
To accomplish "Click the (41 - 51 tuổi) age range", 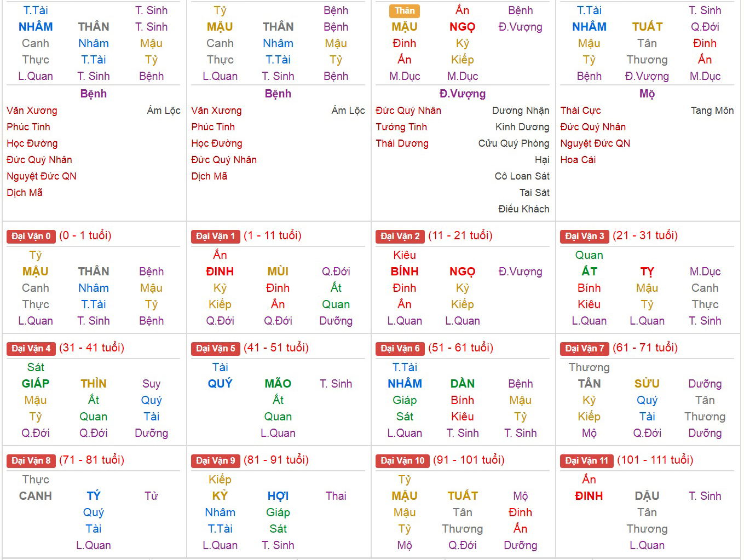I will (276, 348).
